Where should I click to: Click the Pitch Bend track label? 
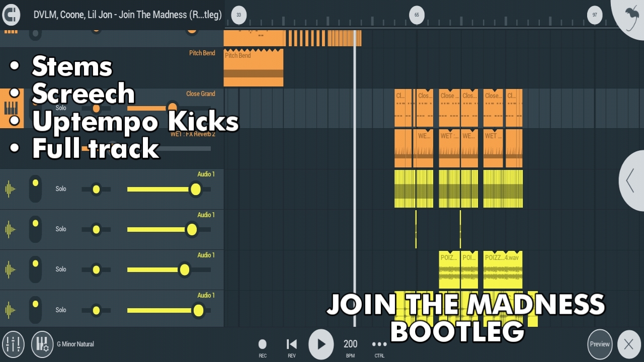tap(202, 53)
